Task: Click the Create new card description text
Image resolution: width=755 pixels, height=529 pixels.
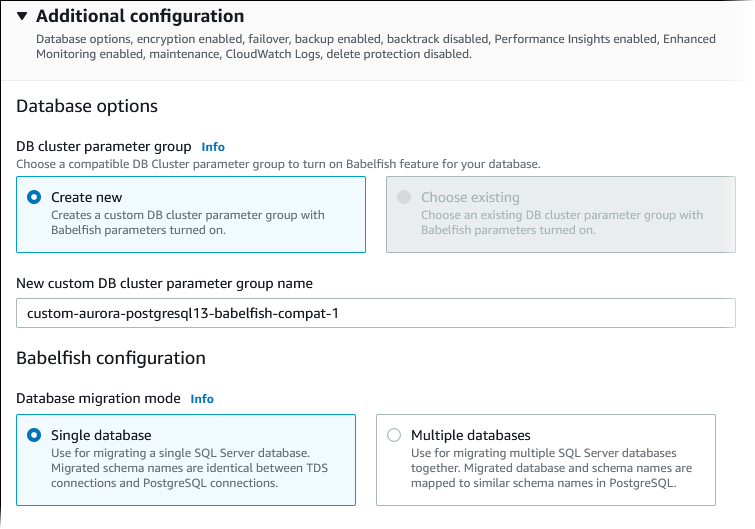Action: (x=188, y=222)
